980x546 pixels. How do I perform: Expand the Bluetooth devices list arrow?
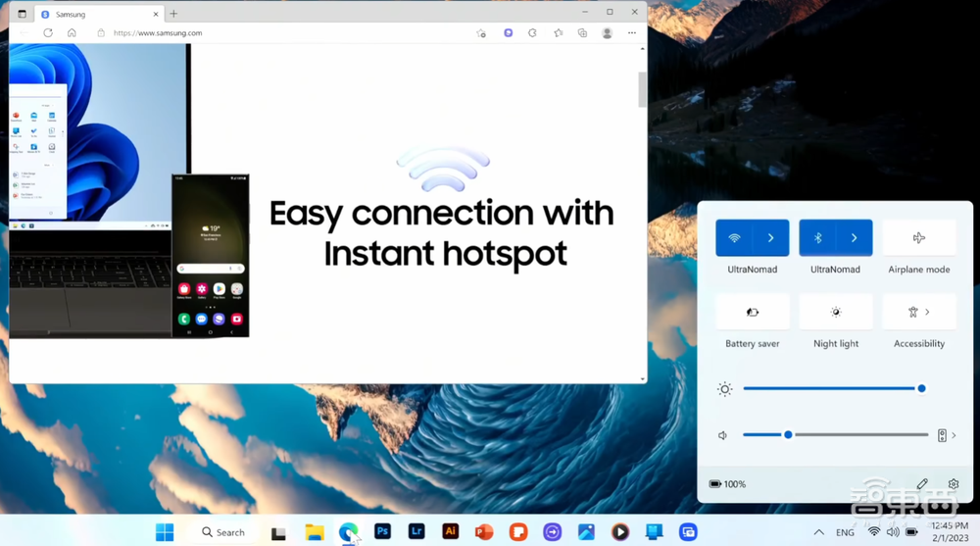click(x=855, y=238)
